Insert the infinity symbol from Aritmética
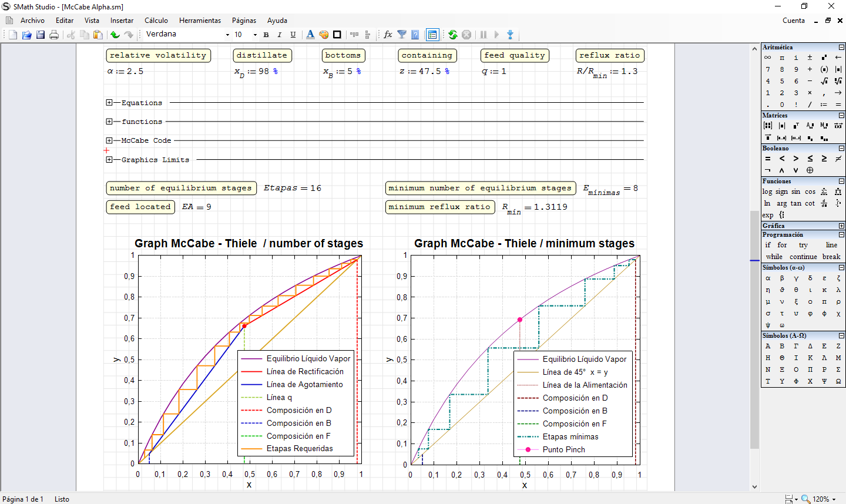The height and width of the screenshot is (504, 846). (x=768, y=58)
